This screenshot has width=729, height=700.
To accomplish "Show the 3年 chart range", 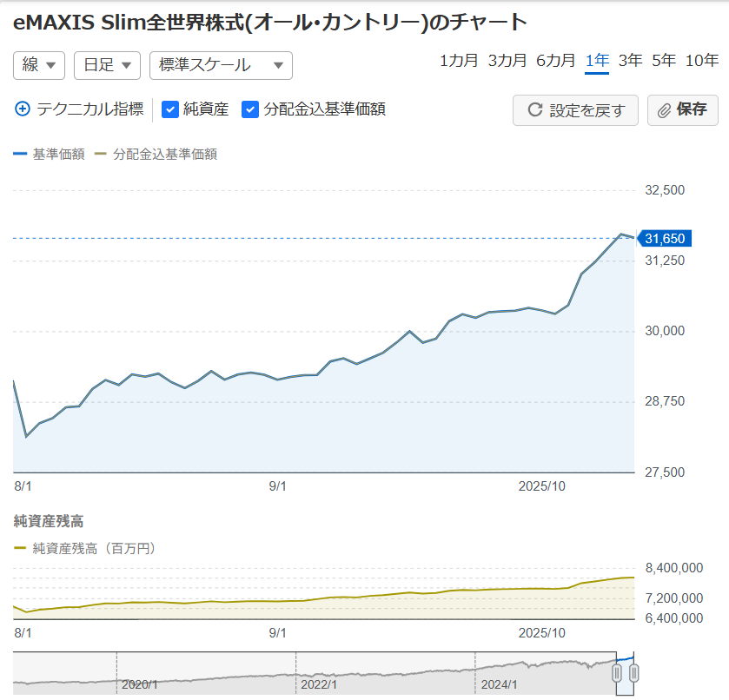I will 630,61.
